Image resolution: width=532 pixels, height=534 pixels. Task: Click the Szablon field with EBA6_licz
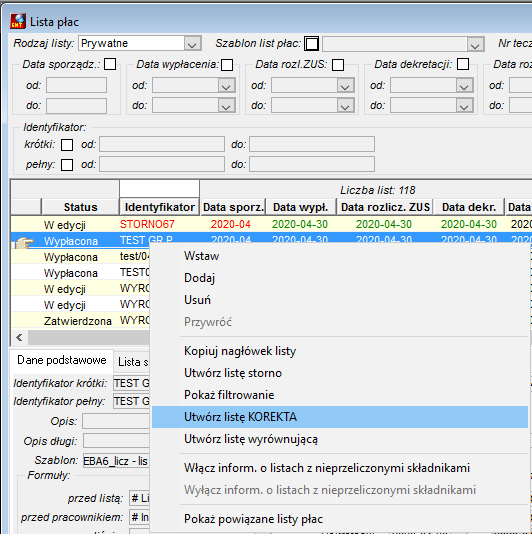pos(116,461)
